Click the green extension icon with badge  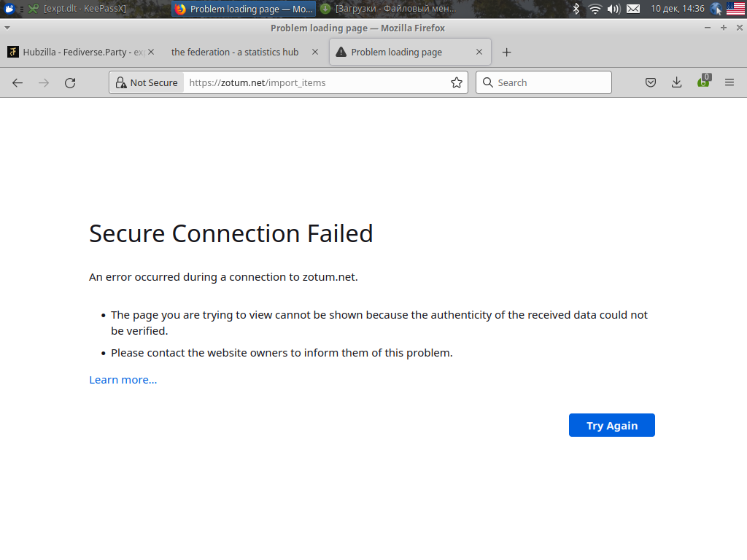tap(703, 82)
